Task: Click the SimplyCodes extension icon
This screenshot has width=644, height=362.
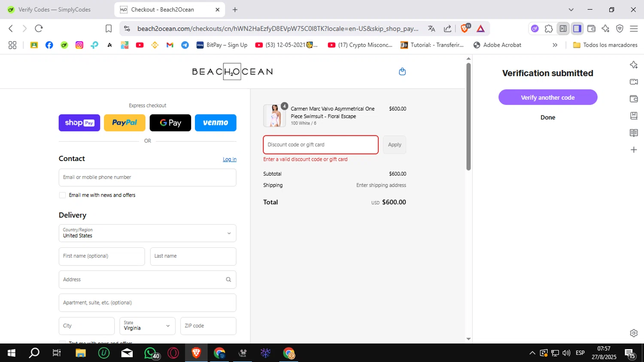Action: coord(535,29)
